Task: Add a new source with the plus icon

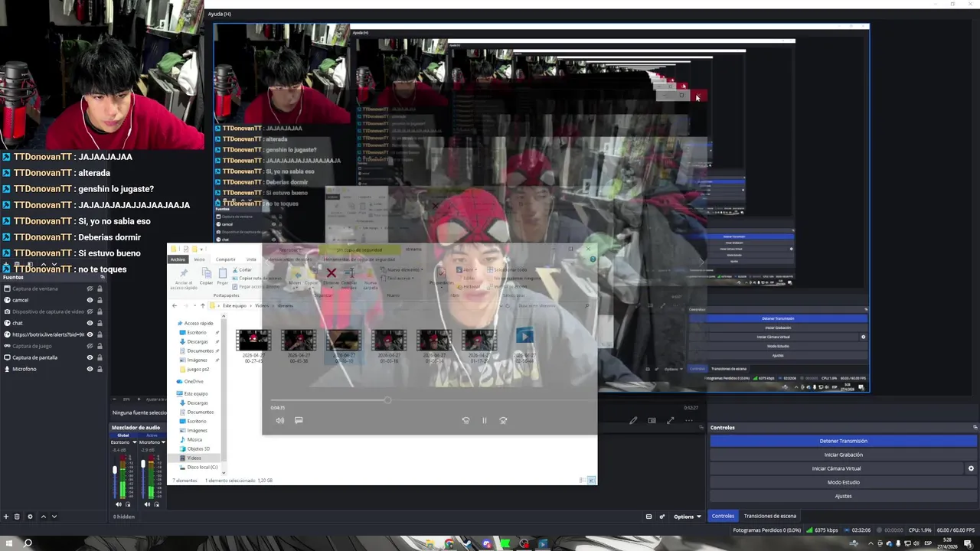Action: pos(6,517)
